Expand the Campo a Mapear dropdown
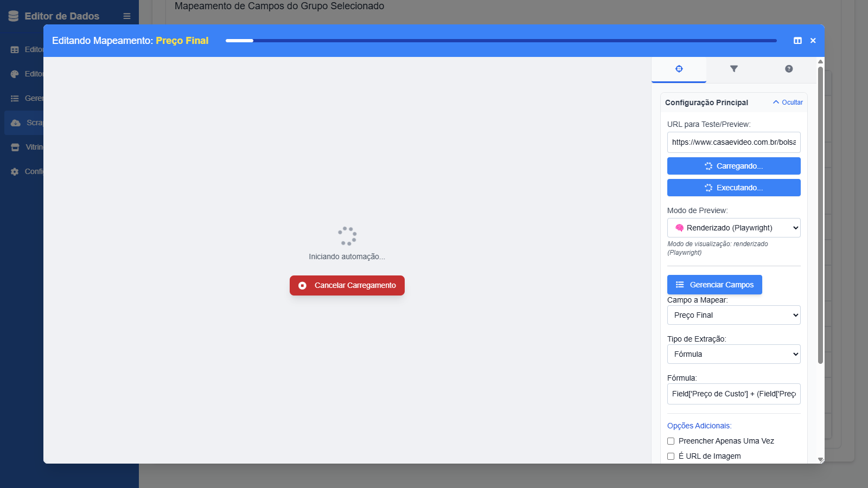Viewport: 868px width, 488px height. click(x=733, y=315)
